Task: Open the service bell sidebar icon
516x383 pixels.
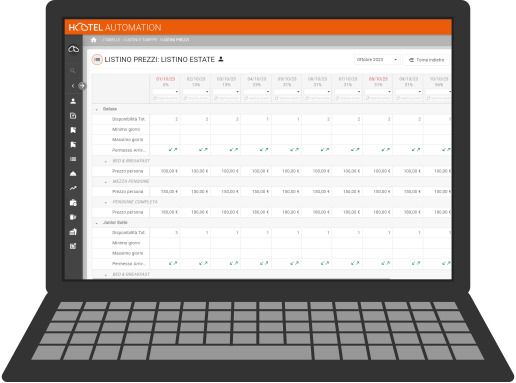Action: [73, 174]
